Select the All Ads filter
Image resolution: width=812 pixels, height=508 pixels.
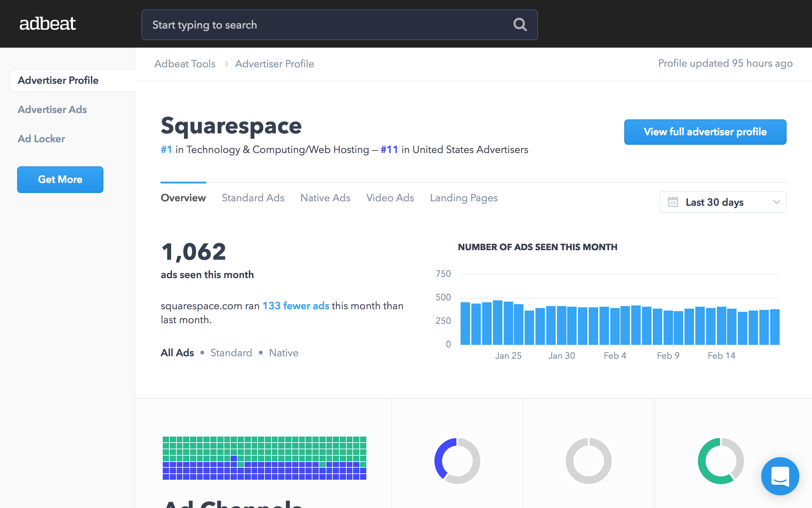[177, 353]
